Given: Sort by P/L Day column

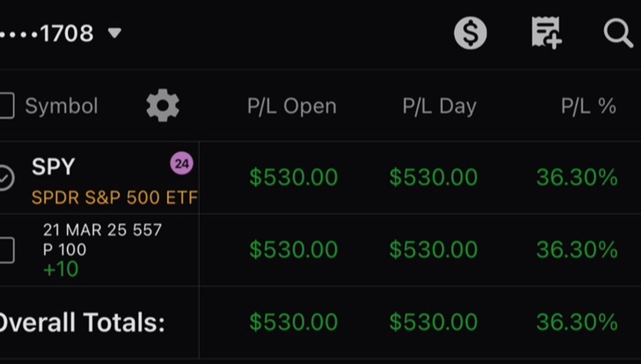Looking at the screenshot, I should coord(440,106).
